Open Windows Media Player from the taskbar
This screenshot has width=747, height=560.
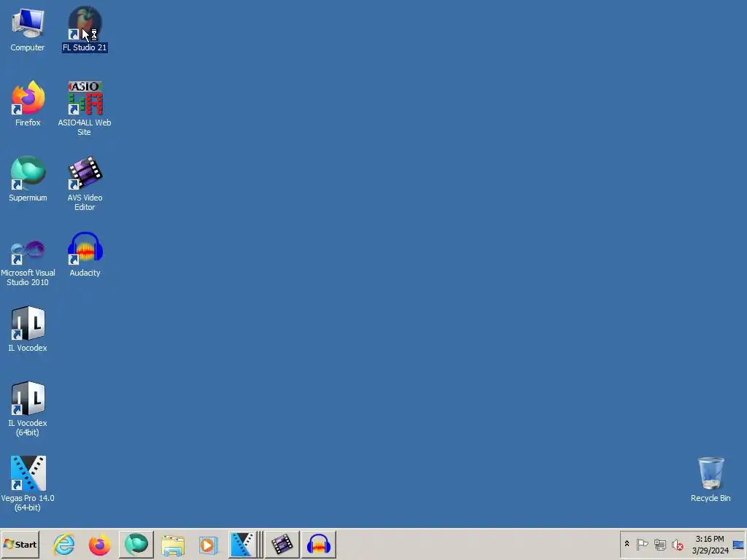click(208, 545)
